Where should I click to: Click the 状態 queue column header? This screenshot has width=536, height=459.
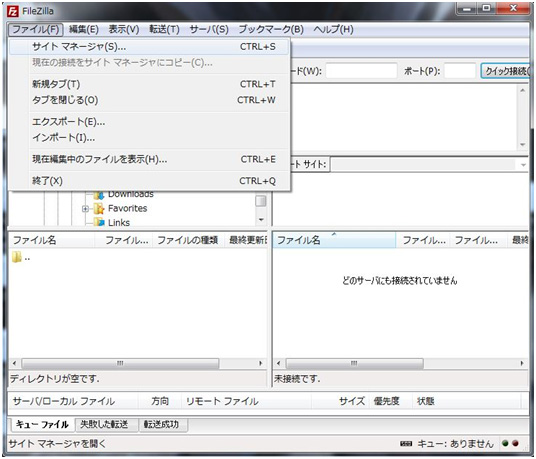[x=466, y=401]
